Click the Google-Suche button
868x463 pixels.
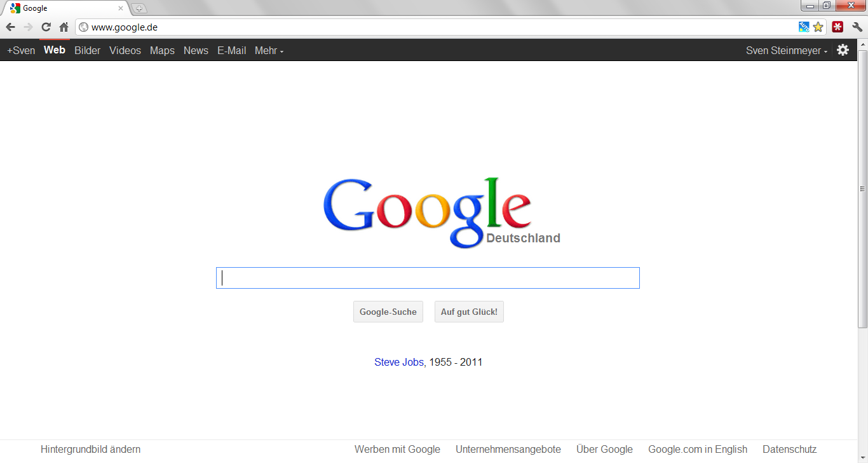pos(388,312)
